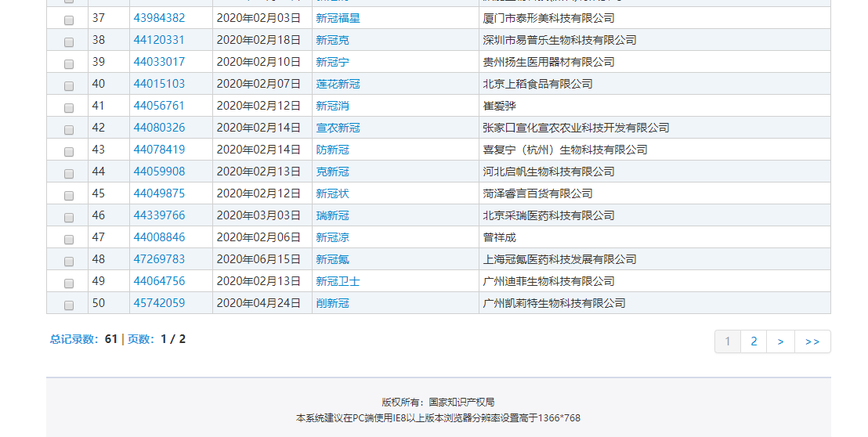Open the trademark 新冠宁
Screen dimensions: 868x437
coord(332,62)
